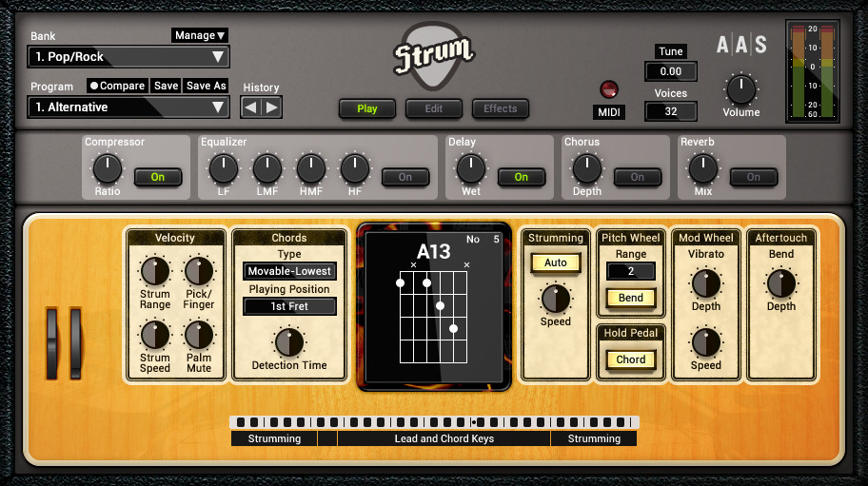Click the Aftertouch Bend Depth knob
This screenshot has width=868, height=486.
781,283
